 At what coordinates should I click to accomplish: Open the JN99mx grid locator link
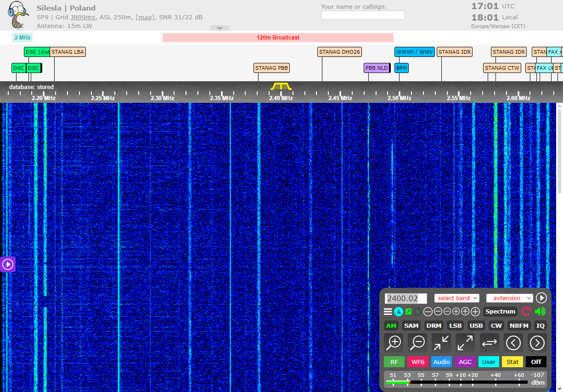(x=83, y=17)
